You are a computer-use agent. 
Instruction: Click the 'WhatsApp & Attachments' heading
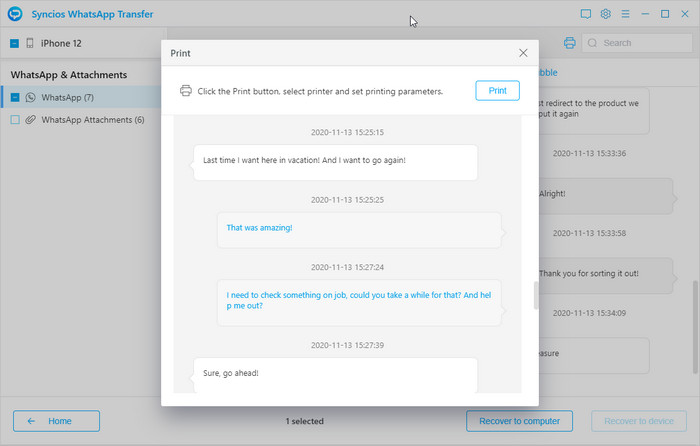(x=69, y=75)
